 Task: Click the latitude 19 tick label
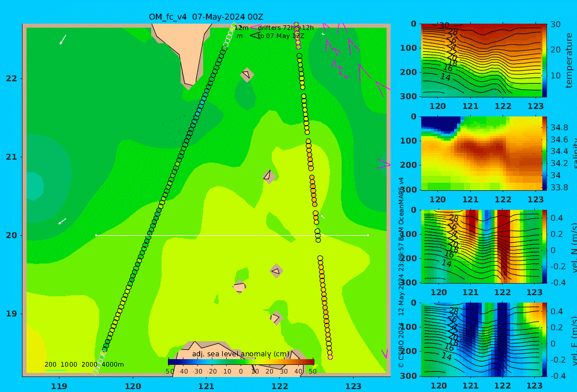point(12,314)
